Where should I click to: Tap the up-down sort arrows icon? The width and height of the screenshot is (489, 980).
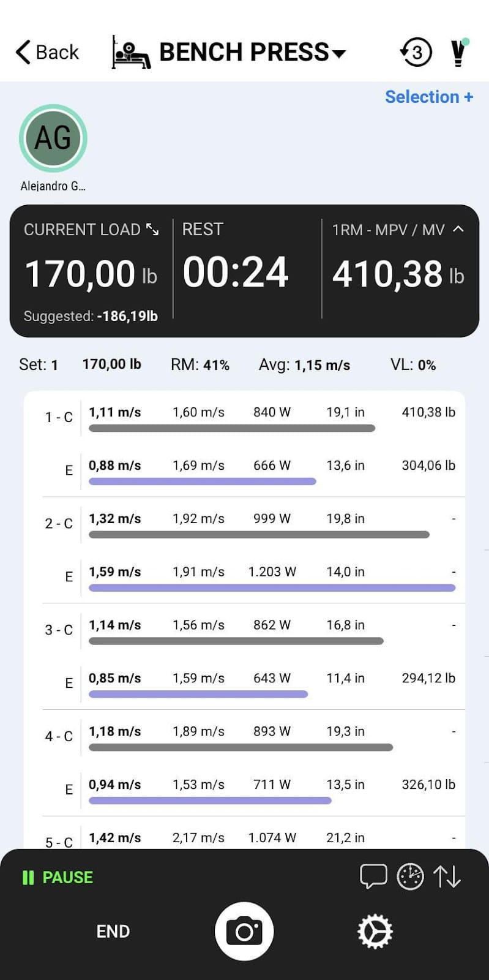[x=447, y=876]
